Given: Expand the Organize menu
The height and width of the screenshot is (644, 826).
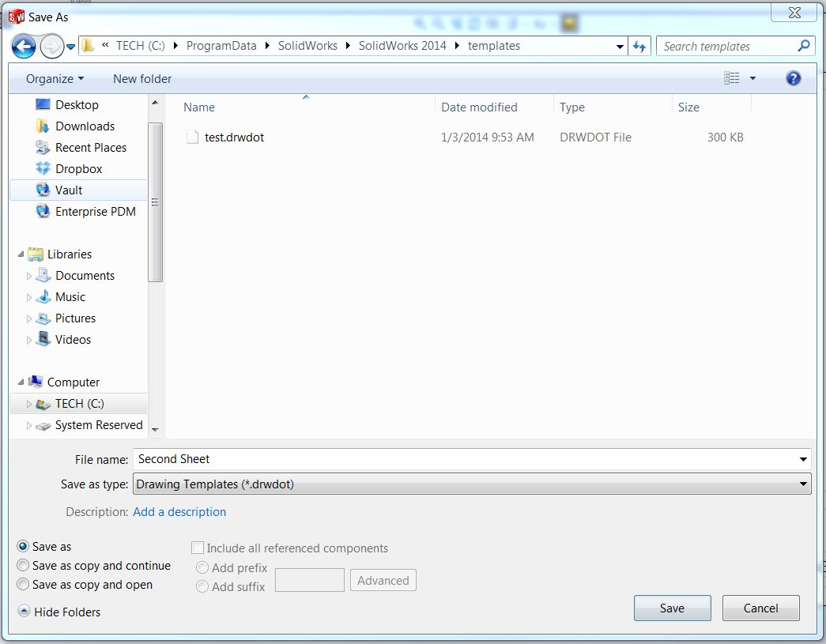Looking at the screenshot, I should click(53, 78).
